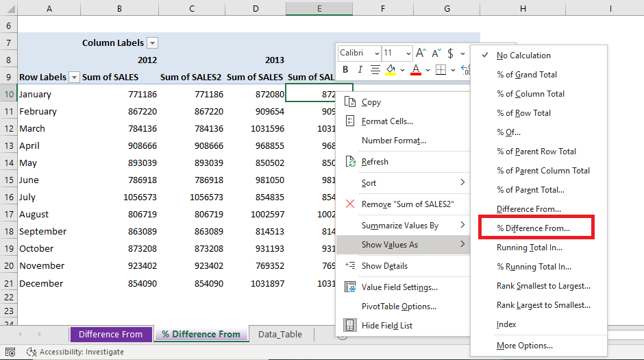Click the decrease font size icon
Image resolution: width=644 pixels, height=360 pixels.
coord(436,53)
